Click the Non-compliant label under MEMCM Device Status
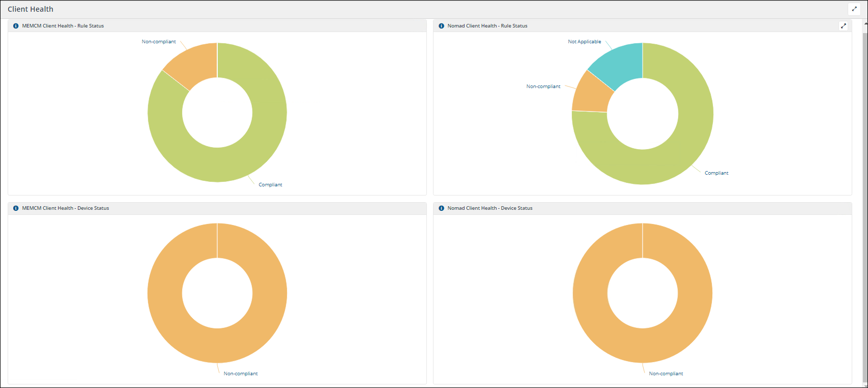868x388 pixels. coord(241,374)
